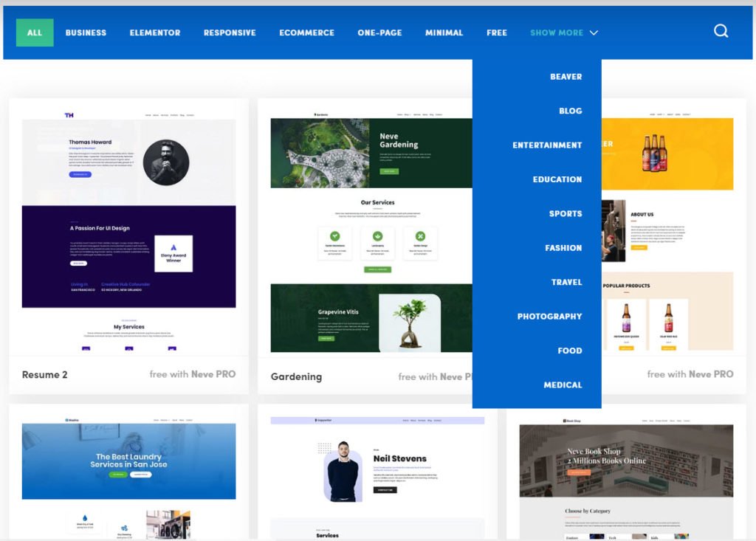Open the Resume 2 template preview

pos(128,230)
